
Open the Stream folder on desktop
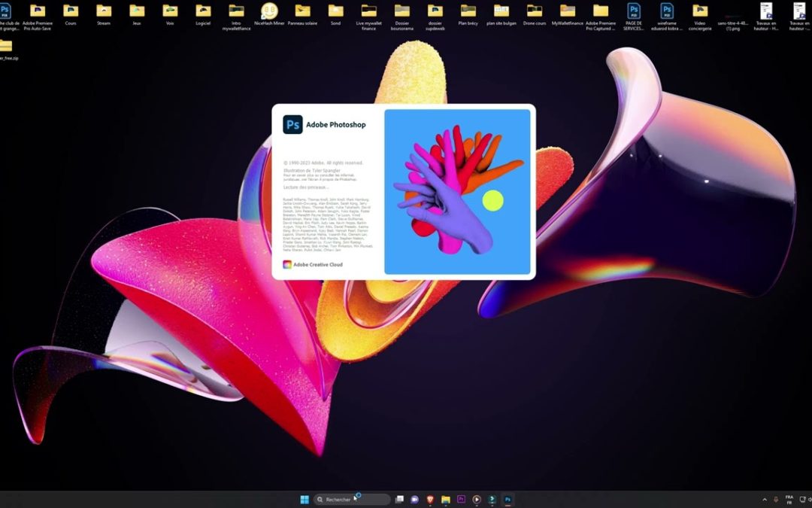(x=104, y=14)
